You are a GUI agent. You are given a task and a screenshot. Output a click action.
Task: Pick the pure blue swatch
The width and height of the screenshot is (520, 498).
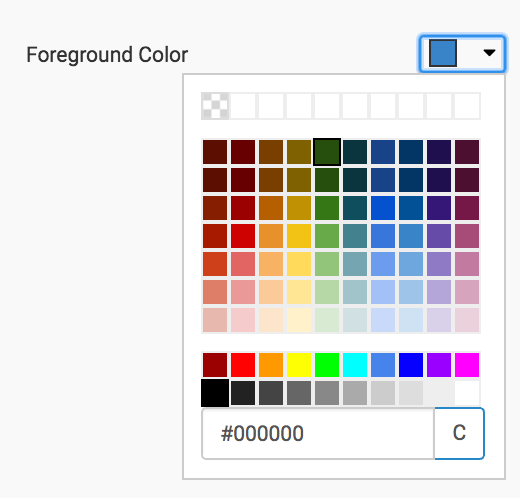tap(411, 365)
